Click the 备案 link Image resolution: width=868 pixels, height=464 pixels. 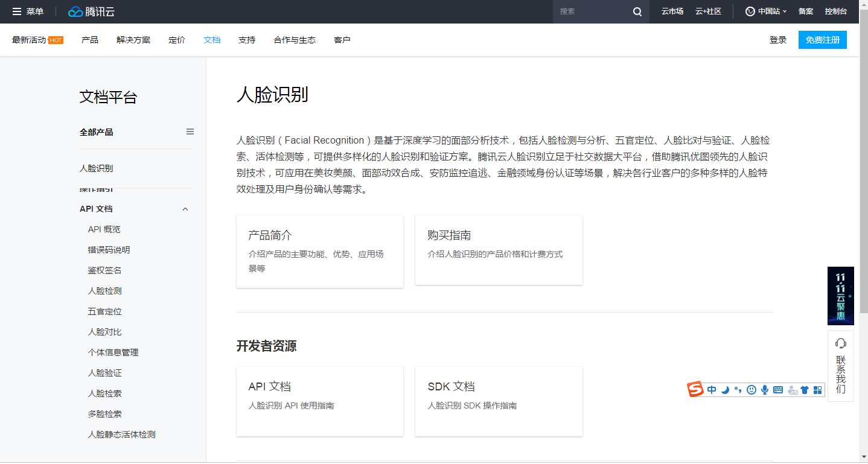(x=806, y=11)
